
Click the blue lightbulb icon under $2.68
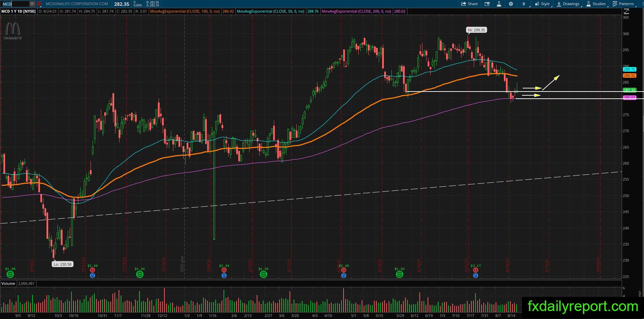click(92, 275)
